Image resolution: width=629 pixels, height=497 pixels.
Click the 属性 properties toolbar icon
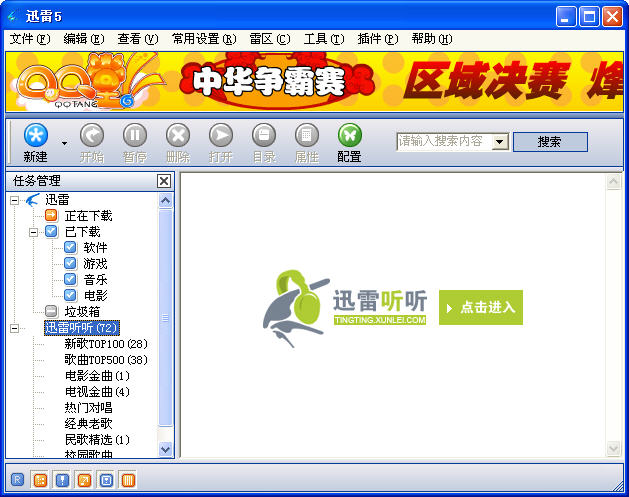coord(307,135)
